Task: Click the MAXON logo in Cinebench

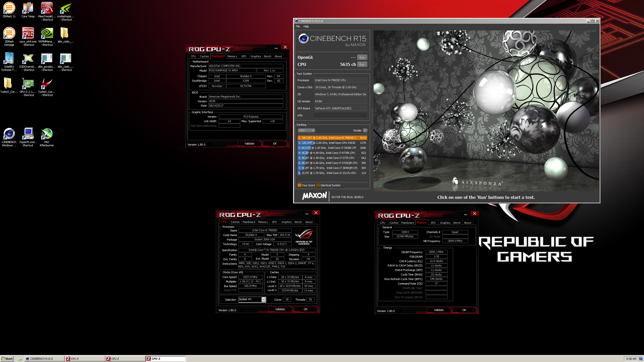Action: click(x=314, y=196)
